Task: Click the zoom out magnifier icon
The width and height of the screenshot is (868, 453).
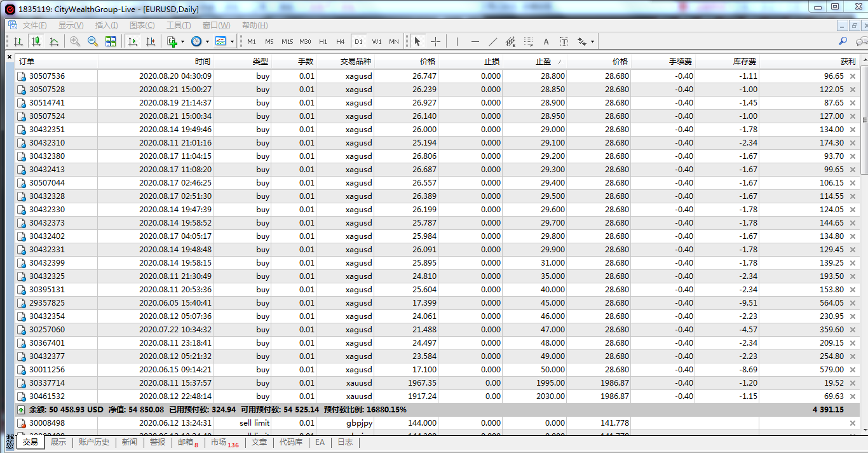Action: tap(93, 41)
